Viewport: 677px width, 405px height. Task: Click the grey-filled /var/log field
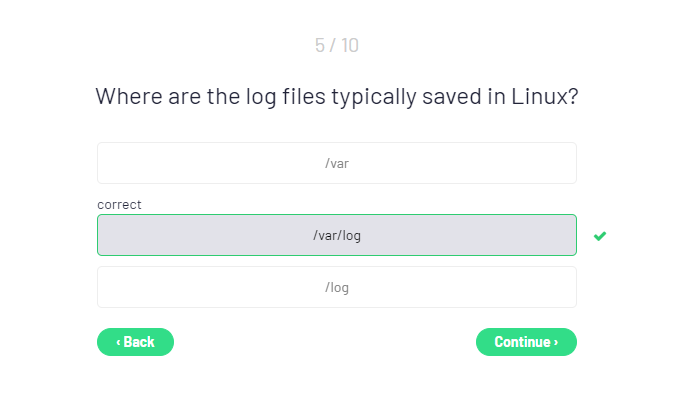coord(337,236)
